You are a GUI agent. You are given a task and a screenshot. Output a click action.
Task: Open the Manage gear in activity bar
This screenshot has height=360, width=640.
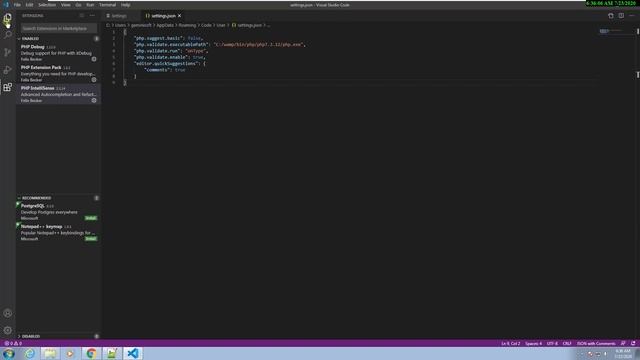[7, 330]
